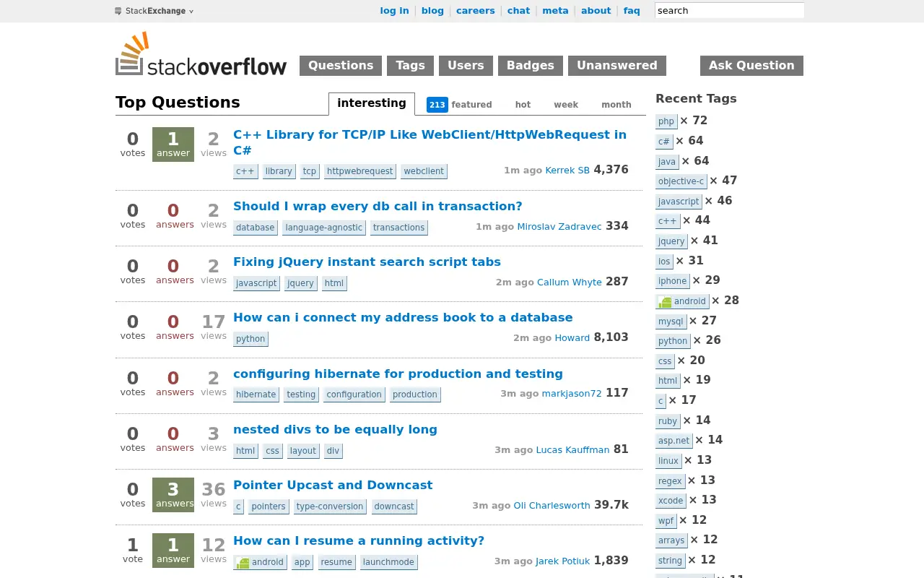Switch to the featured tab
This screenshot has height=578, width=924.
click(x=460, y=105)
